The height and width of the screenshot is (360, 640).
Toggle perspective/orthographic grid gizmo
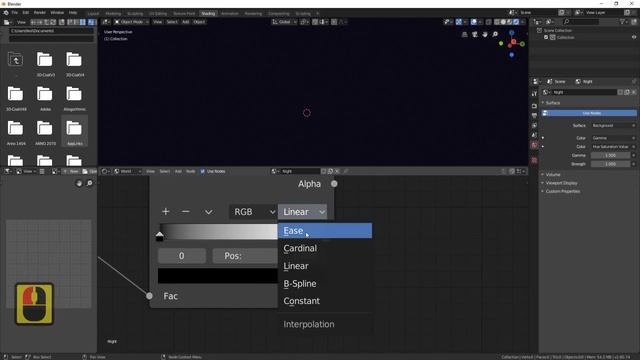pos(464,35)
